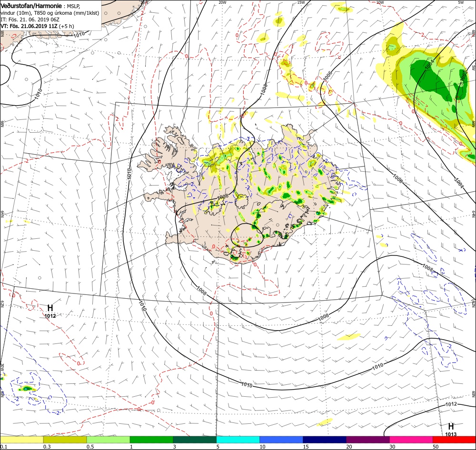This screenshot has height=450, width=476.
Task: Select the olive 0.3 mm legend swatch
Action: click(x=65, y=440)
